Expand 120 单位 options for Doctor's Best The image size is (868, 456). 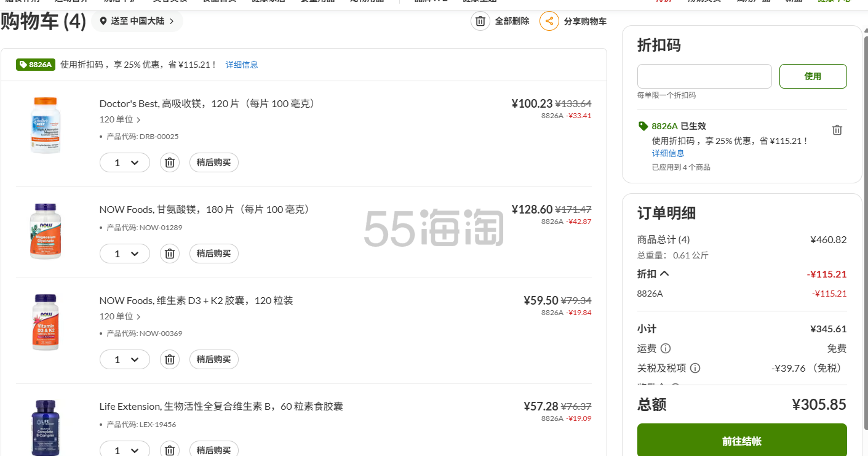[x=120, y=119]
